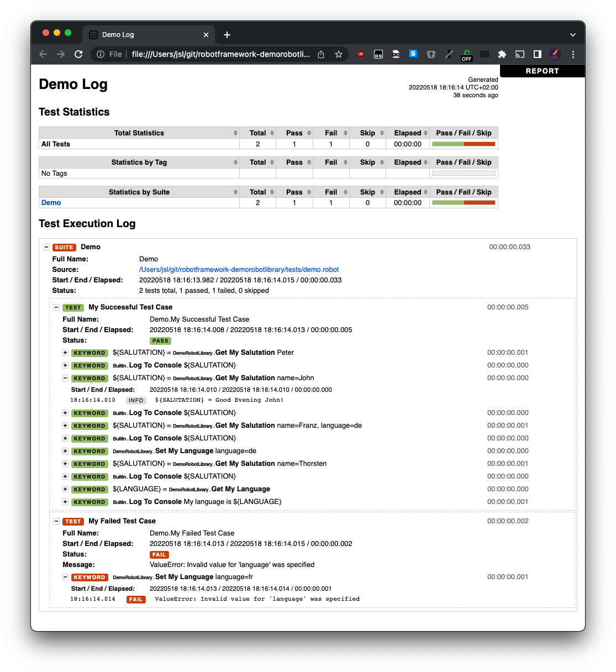This screenshot has height=672, width=616.
Task: Select the Demo Log browser tab
Action: 144,35
